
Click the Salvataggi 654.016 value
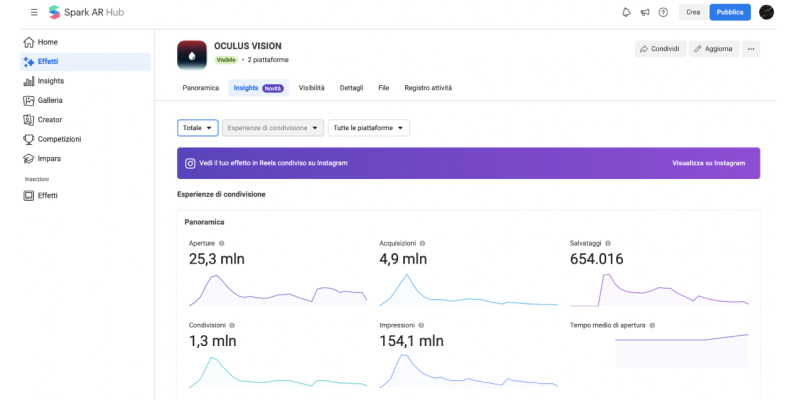[x=596, y=259]
